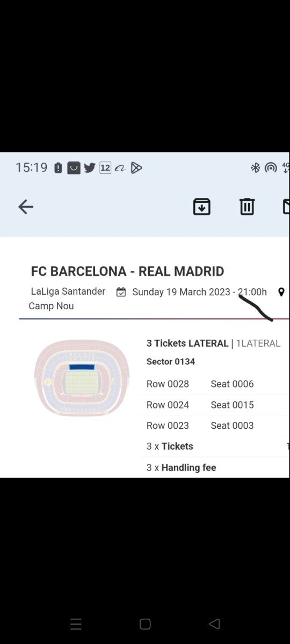The image size is (290, 644).
Task: Archive the email with the download-box icon
Action: 202,207
